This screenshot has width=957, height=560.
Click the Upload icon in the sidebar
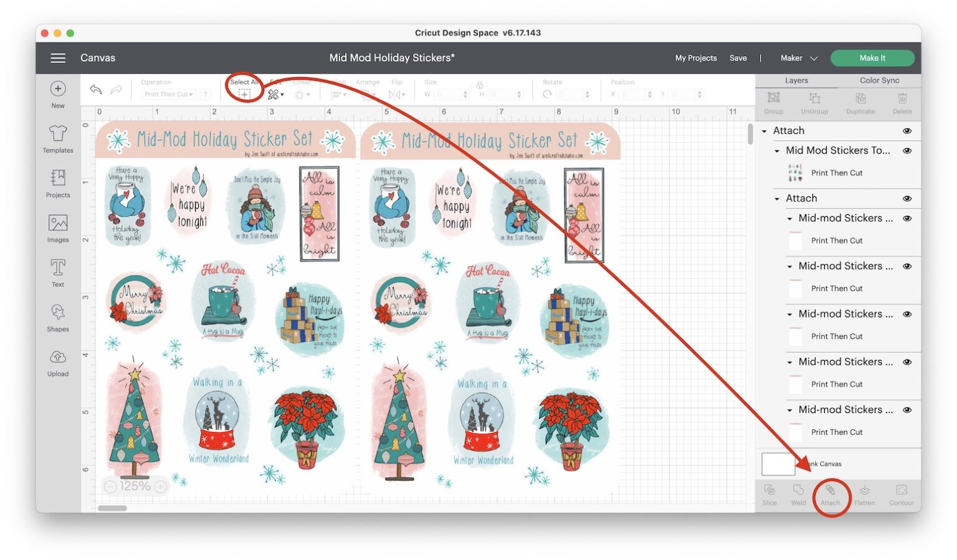[x=57, y=361]
